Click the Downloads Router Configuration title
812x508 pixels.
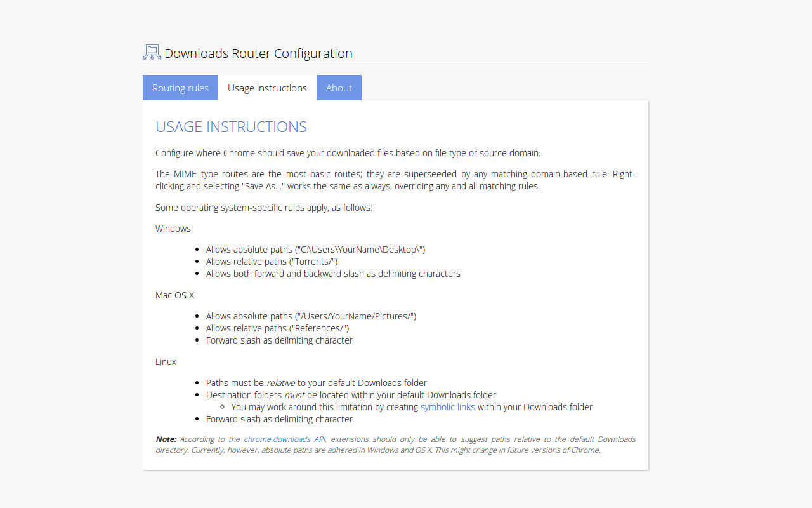(258, 53)
